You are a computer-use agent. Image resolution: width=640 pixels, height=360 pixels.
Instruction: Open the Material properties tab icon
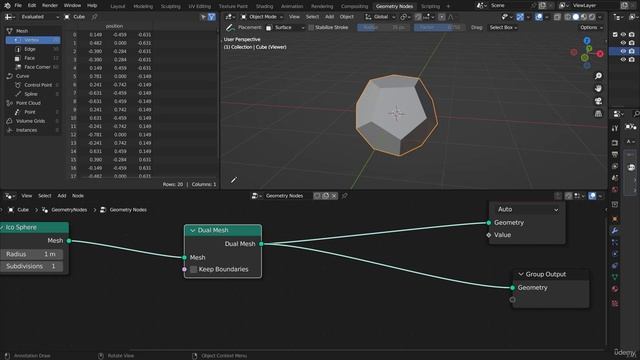[615, 289]
